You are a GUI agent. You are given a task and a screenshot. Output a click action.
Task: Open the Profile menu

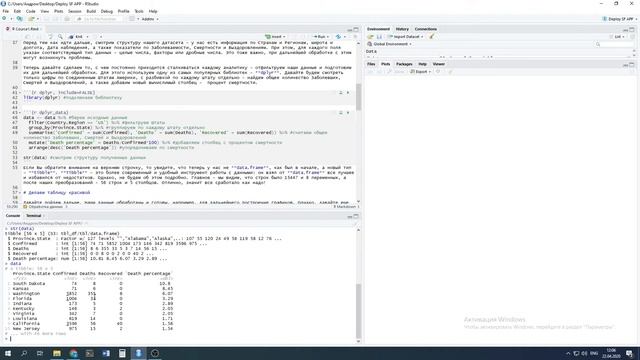pos(123,11)
